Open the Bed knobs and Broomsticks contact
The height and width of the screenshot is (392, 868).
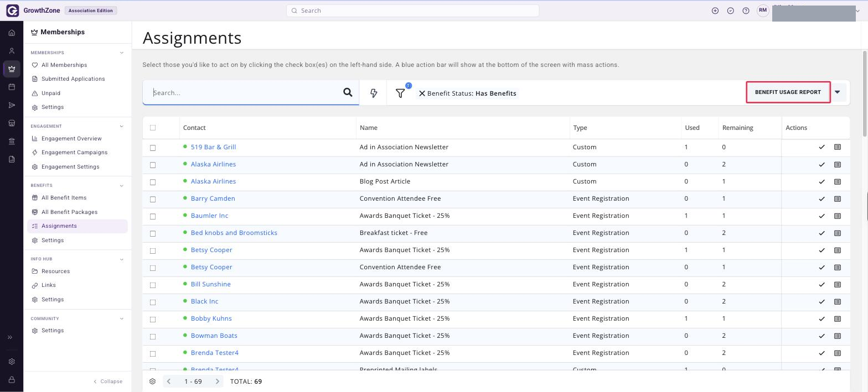pyautogui.click(x=234, y=233)
